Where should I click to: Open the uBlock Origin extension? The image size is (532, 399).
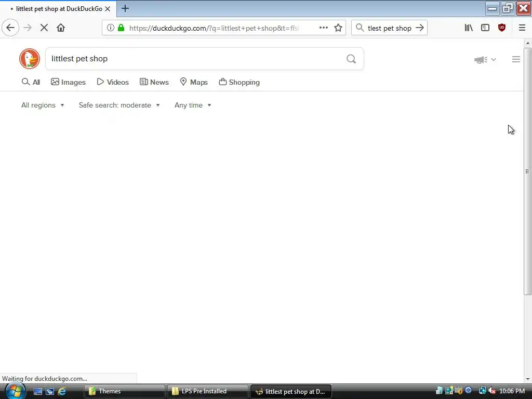coord(502,28)
